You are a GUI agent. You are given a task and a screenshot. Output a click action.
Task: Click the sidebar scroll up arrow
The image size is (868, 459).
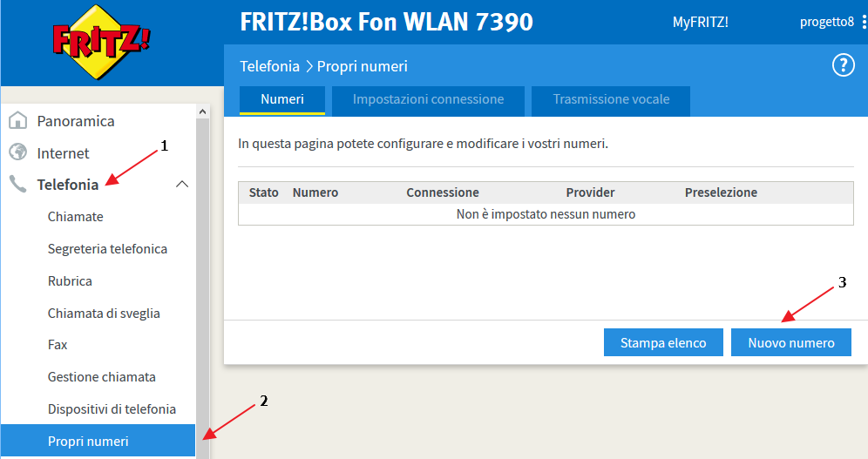[x=202, y=111]
